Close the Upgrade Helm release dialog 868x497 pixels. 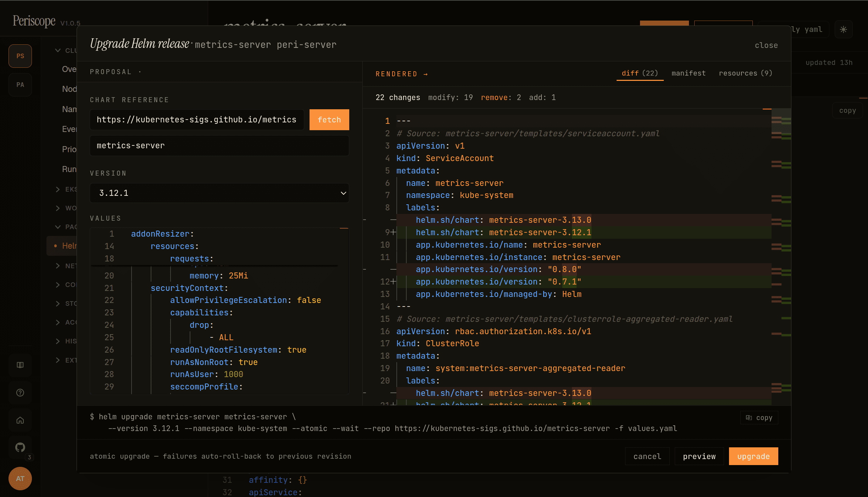coord(766,45)
